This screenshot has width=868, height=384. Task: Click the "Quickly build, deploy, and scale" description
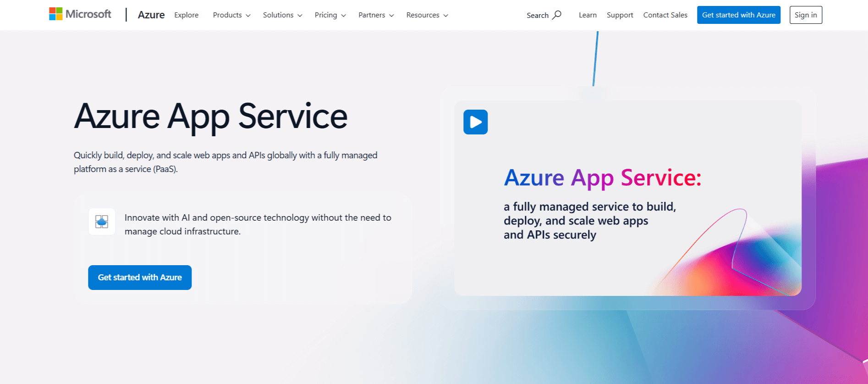point(225,162)
